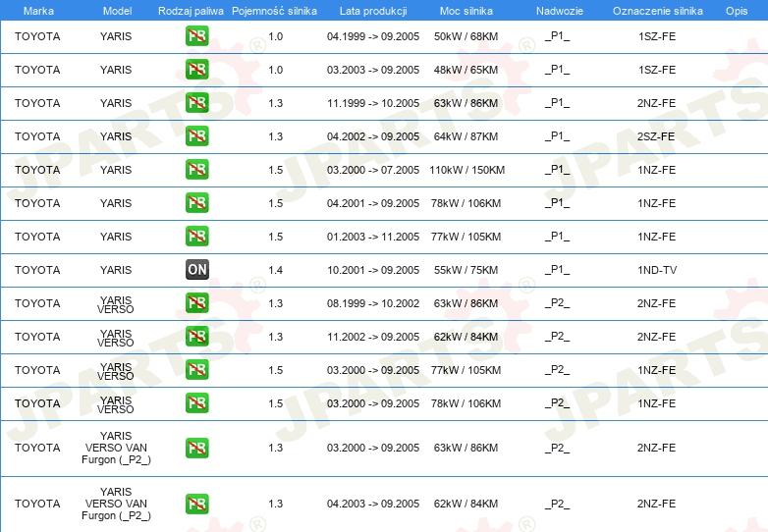Click the petrol icon in the Yaris Verso 77kW row
The width and height of the screenshot is (768, 532).
[196, 369]
